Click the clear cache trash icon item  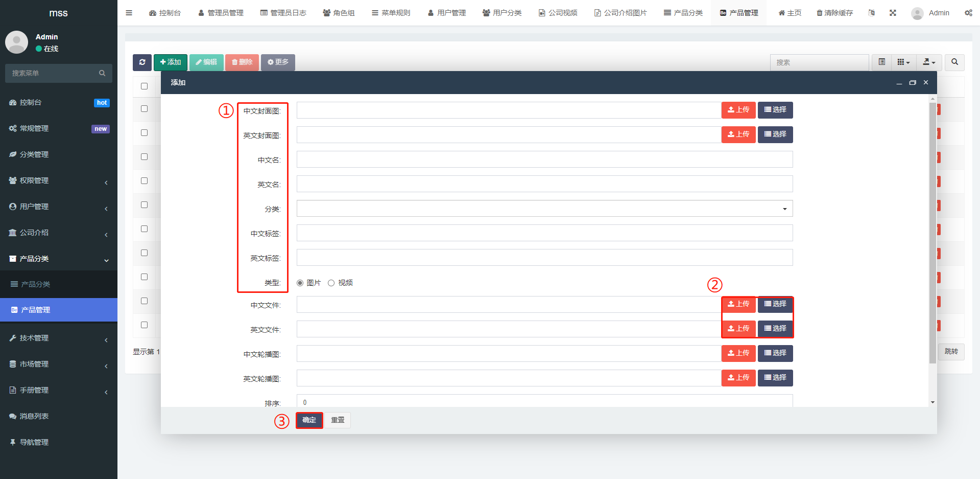pos(834,13)
